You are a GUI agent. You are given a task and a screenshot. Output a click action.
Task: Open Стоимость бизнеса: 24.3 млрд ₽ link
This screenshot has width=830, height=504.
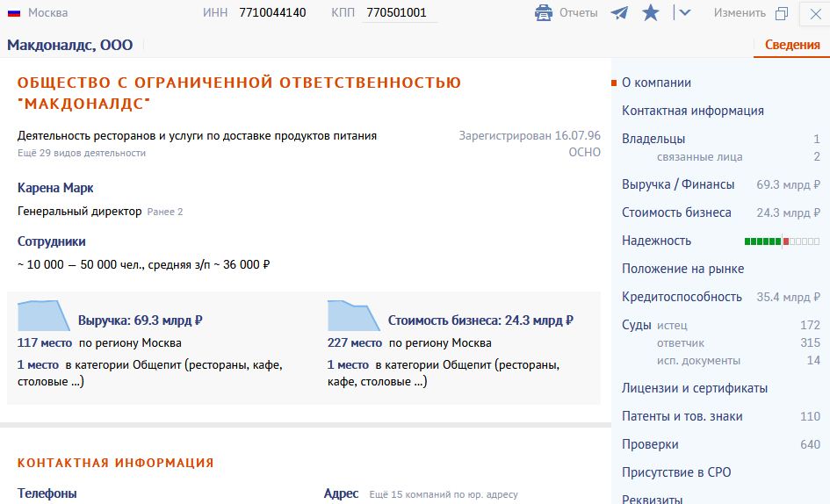pos(480,320)
